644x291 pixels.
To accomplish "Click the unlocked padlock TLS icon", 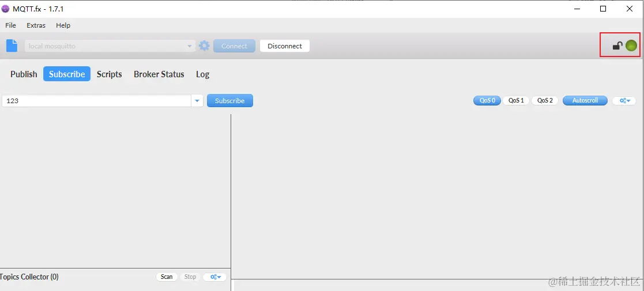I will click(617, 46).
